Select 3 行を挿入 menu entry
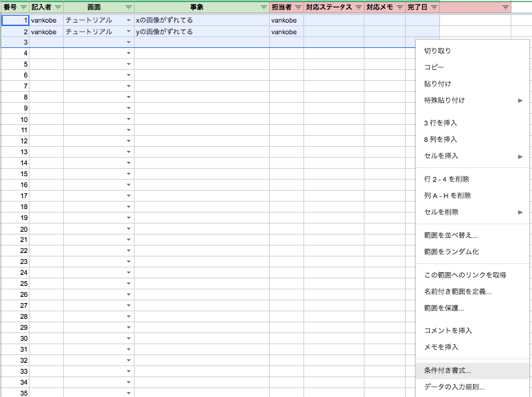 click(472, 123)
